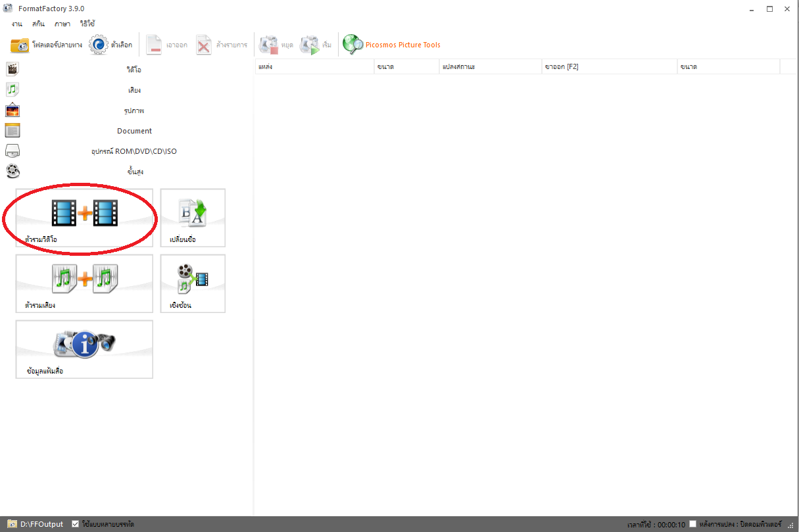Click the เอาออก toolbar label

coord(177,45)
